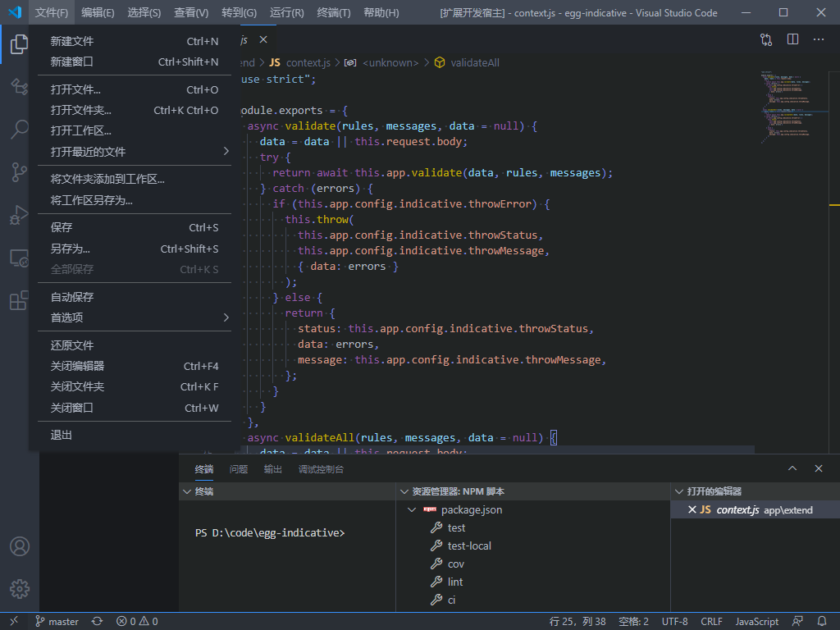The height and width of the screenshot is (630, 840).
Task: Open the 转到(G) menu
Action: point(239,12)
